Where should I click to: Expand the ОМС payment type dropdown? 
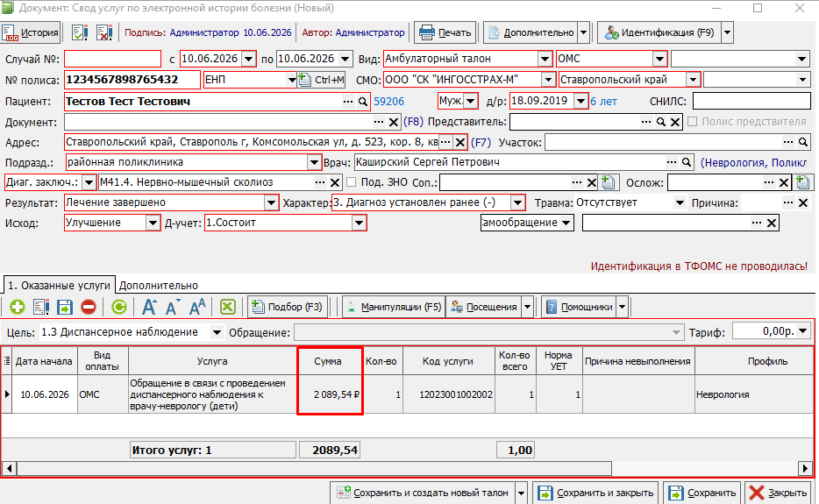[659, 59]
